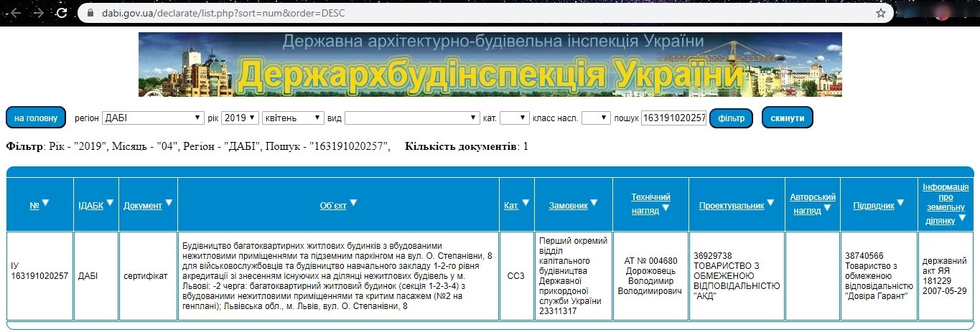Select the АТ № 004680 Дороговець cell
The image size is (980, 332).
pos(650,276)
